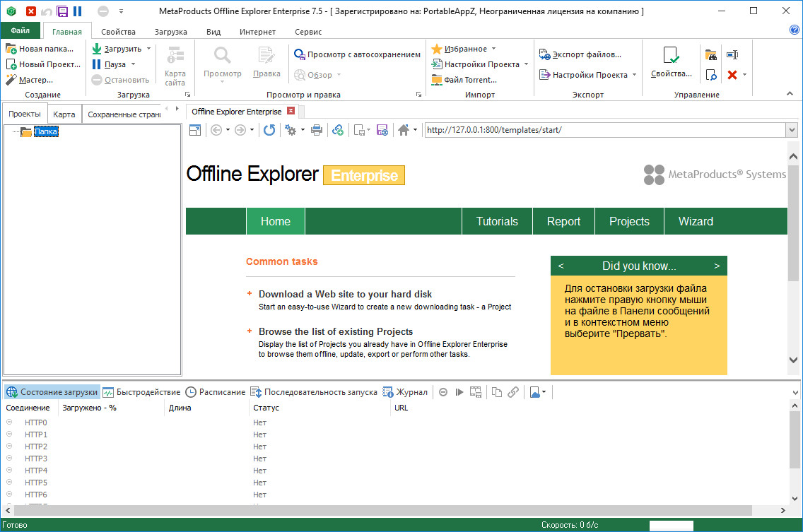Click the web page vertical scrollbar down arrow
Image resolution: width=803 pixels, height=532 pixels.
click(794, 360)
